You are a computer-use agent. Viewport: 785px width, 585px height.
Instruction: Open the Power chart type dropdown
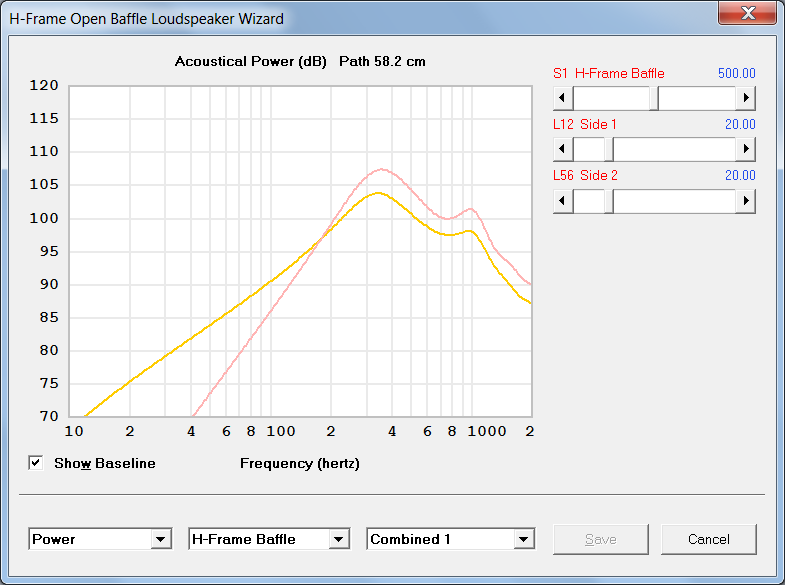[161, 539]
